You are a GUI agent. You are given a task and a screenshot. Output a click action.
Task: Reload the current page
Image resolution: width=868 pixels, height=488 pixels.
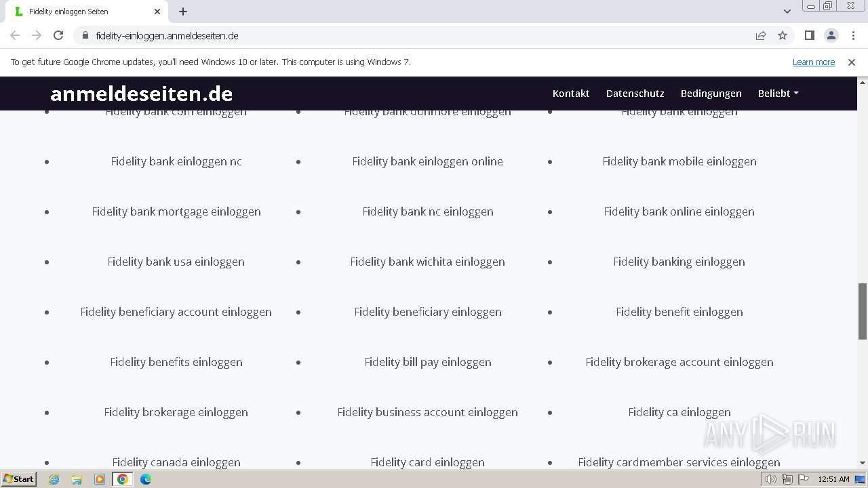(58, 35)
